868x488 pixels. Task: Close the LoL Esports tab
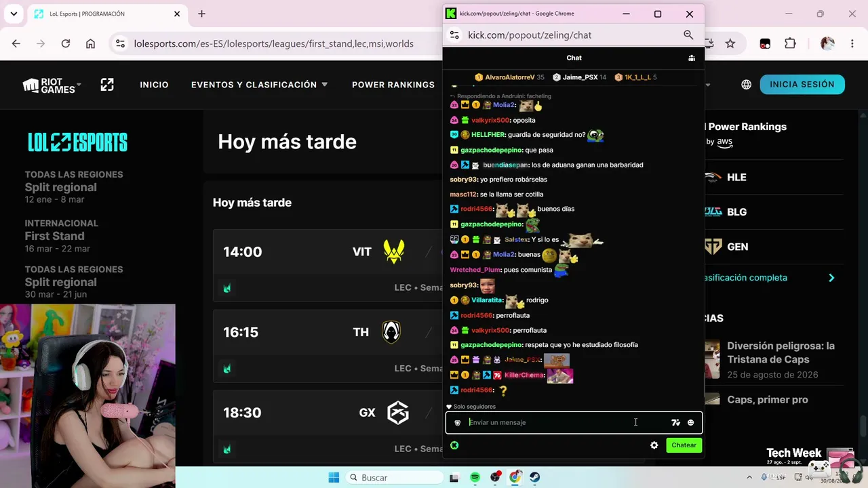pos(177,14)
